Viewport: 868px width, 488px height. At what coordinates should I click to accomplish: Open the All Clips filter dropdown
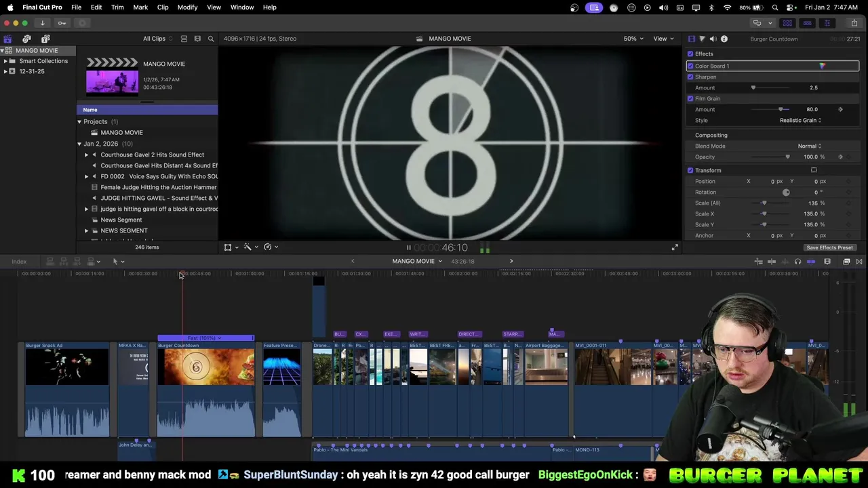[157, 39]
